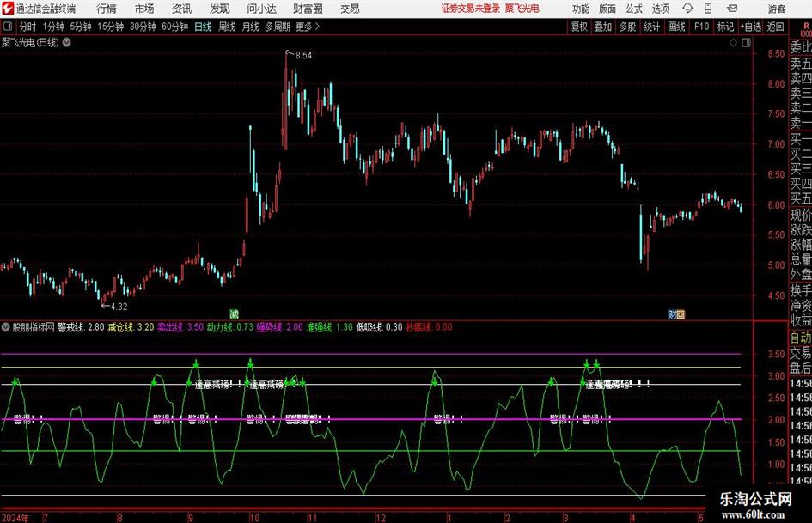Click the 减仓线: 3.20 indicator value
812x523 pixels.
point(131,327)
